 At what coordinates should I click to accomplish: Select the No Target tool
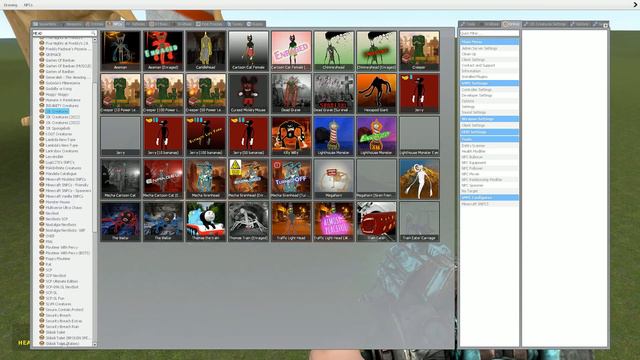click(x=489, y=191)
